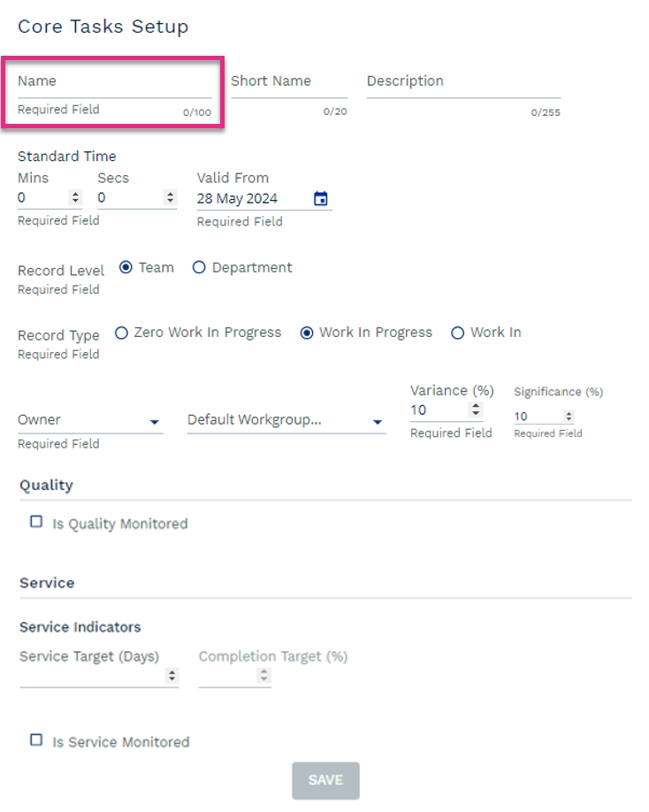Viewport: 649px width, 812px height.
Task: Select the Team record level radio button
Action: click(126, 268)
